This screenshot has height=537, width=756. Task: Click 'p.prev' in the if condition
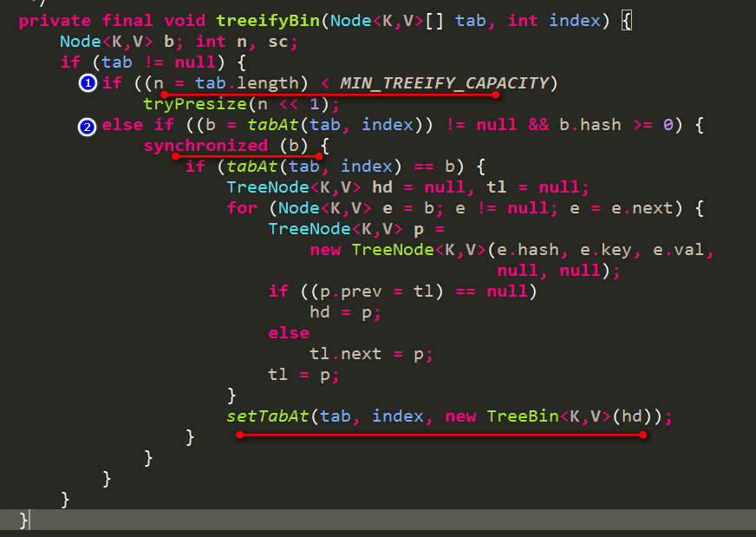coord(351,291)
